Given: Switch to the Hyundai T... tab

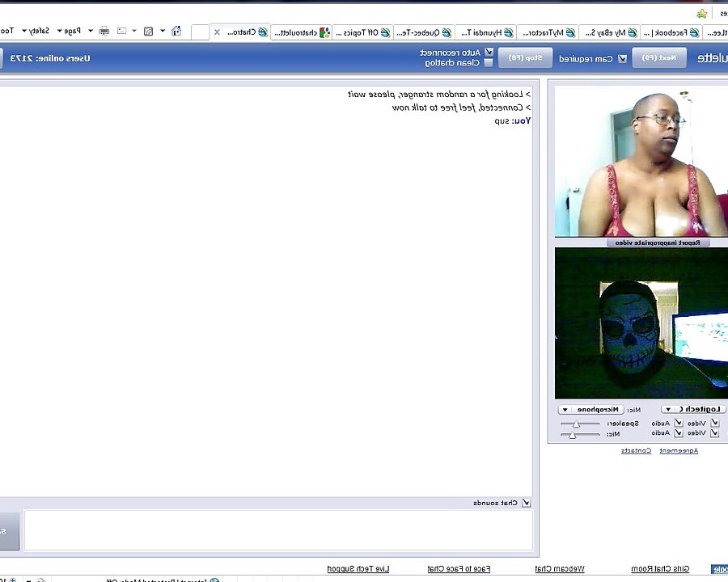Looking at the screenshot, I should tap(486, 32).
